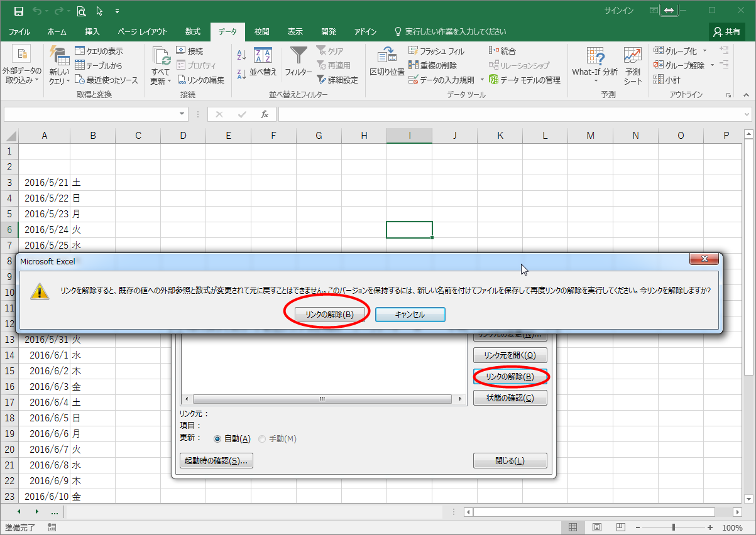756x535 pixels.
Task: Click 閉じる(L) to close the link dialog
Action: (510, 461)
